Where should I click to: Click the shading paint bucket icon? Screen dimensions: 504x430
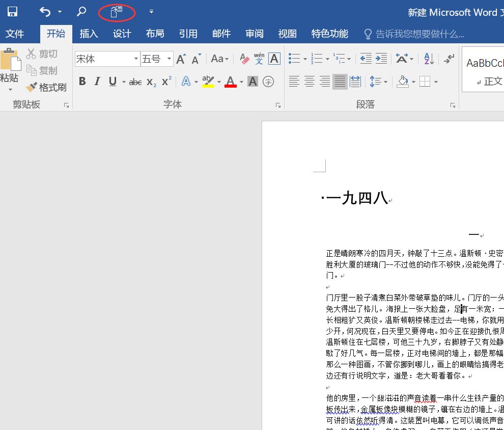(x=402, y=82)
